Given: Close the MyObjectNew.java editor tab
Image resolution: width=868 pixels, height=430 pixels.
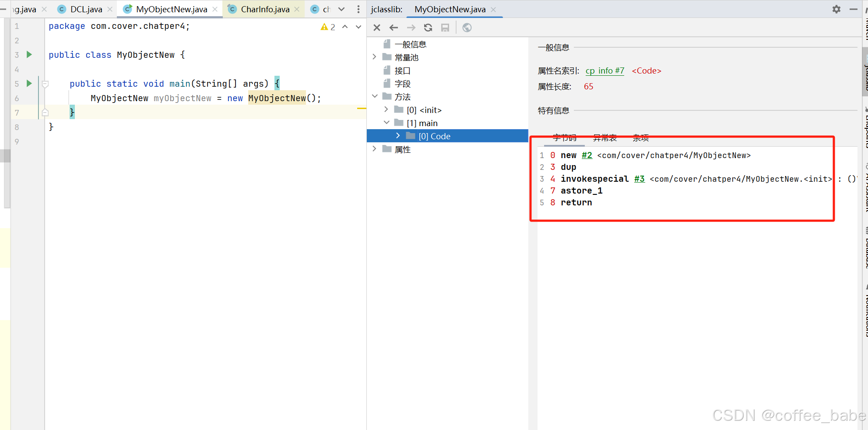Looking at the screenshot, I should [x=215, y=9].
